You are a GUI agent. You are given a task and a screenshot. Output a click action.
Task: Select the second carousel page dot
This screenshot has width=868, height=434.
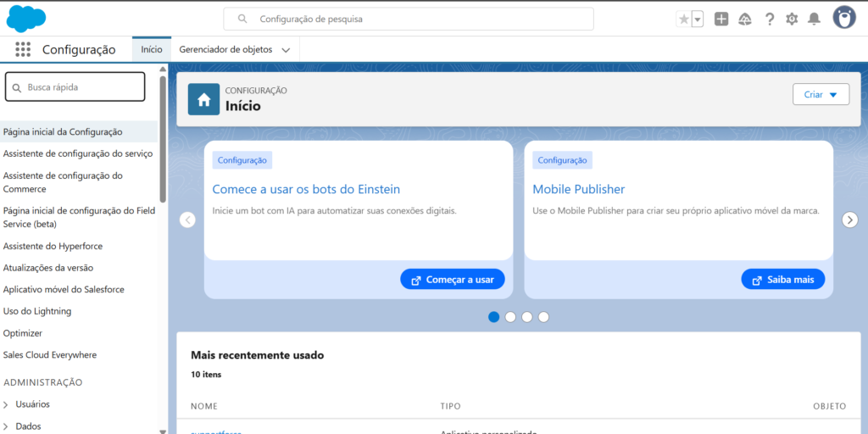tap(510, 317)
